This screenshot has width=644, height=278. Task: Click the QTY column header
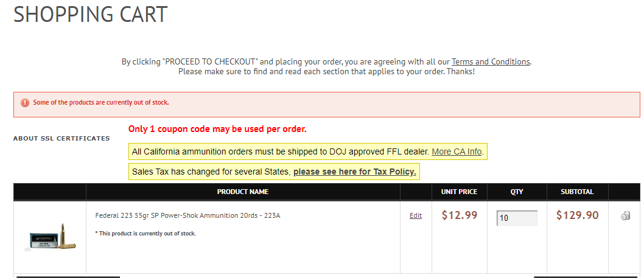click(517, 192)
